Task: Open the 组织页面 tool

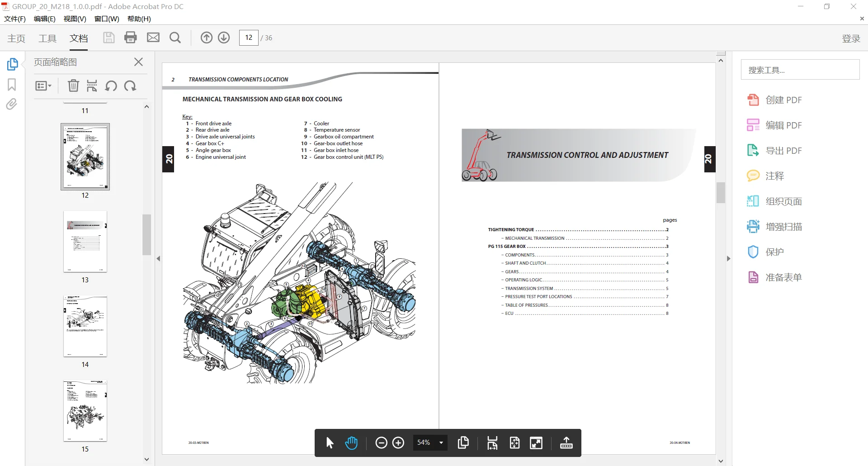Action: (775, 201)
